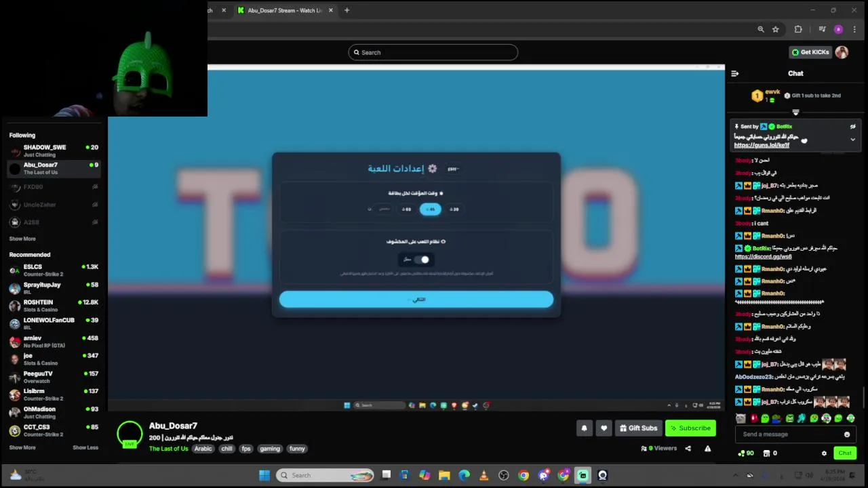Click the user avatar in the Kick header
868x488 pixels.
click(842, 52)
